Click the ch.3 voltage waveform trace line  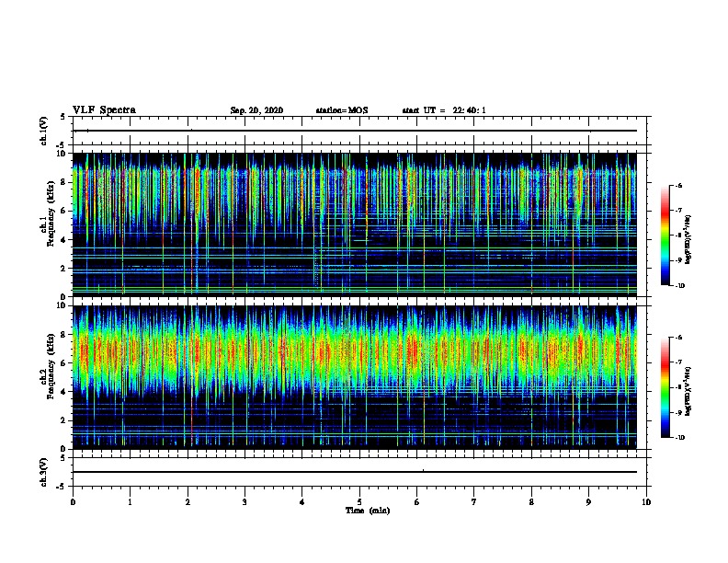[355, 472]
